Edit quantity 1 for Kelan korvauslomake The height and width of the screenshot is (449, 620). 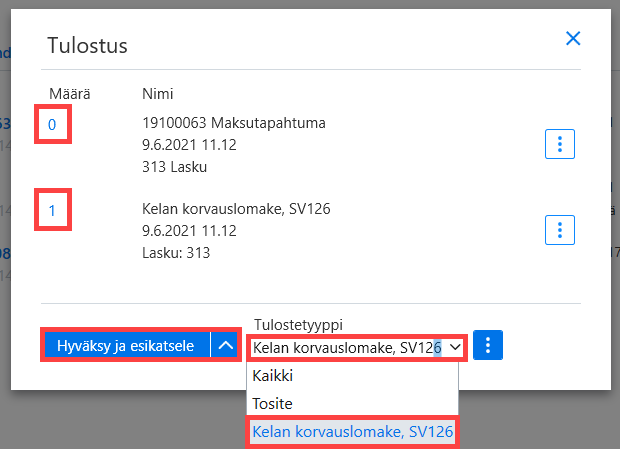pyautogui.click(x=53, y=210)
